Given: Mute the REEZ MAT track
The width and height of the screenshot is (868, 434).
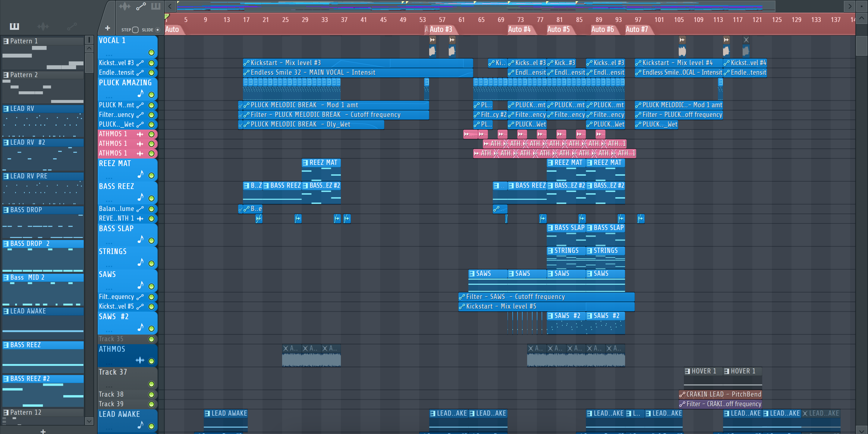Looking at the screenshot, I should coord(151,175).
